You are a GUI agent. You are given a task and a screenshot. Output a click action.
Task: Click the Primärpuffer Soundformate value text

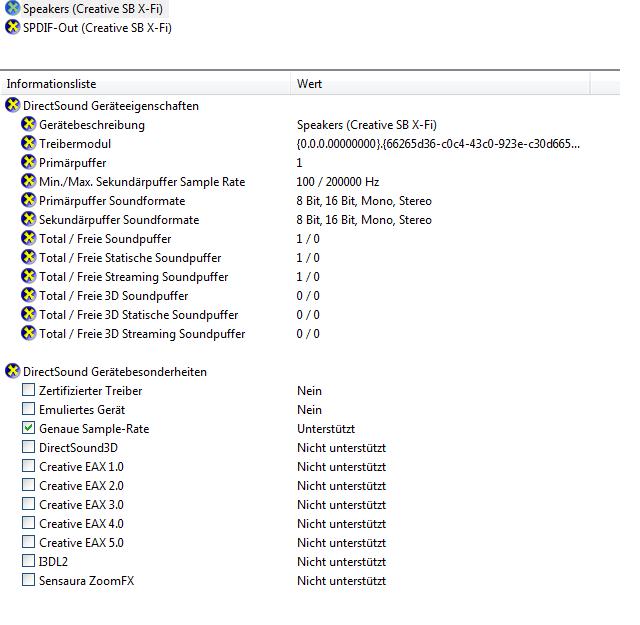(364, 201)
